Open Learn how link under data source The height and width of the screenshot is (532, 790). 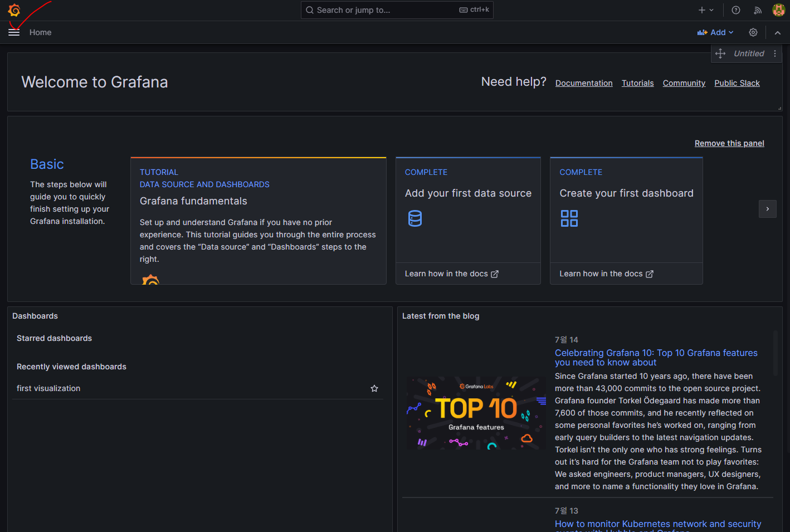(x=451, y=274)
